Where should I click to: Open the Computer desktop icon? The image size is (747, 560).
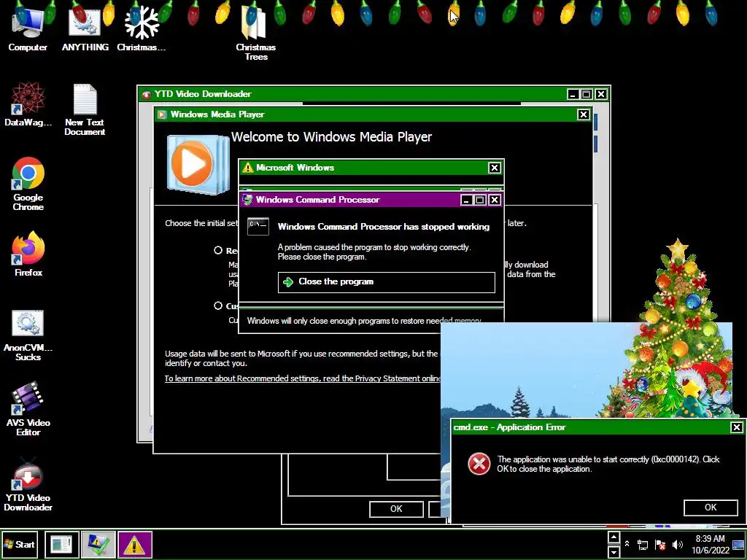click(28, 28)
